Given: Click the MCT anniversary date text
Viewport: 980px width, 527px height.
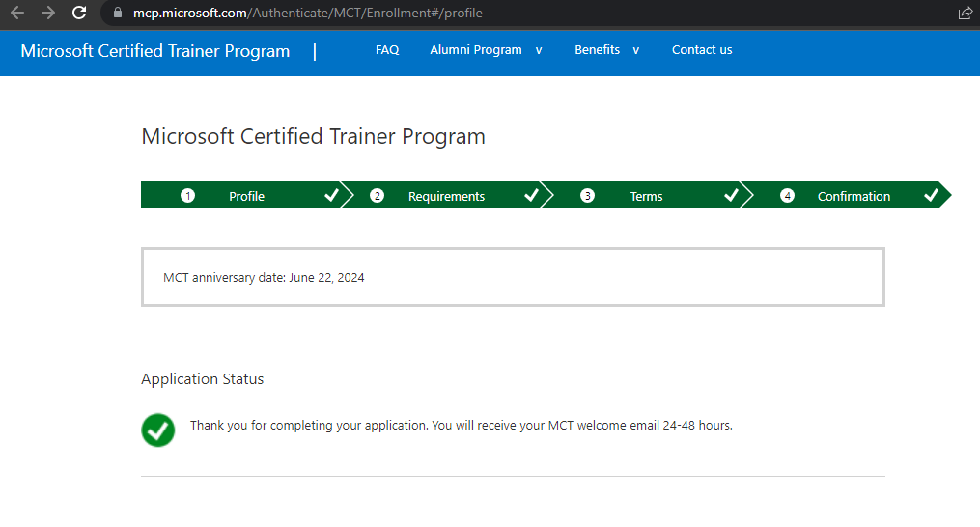Looking at the screenshot, I should pyautogui.click(x=264, y=278).
